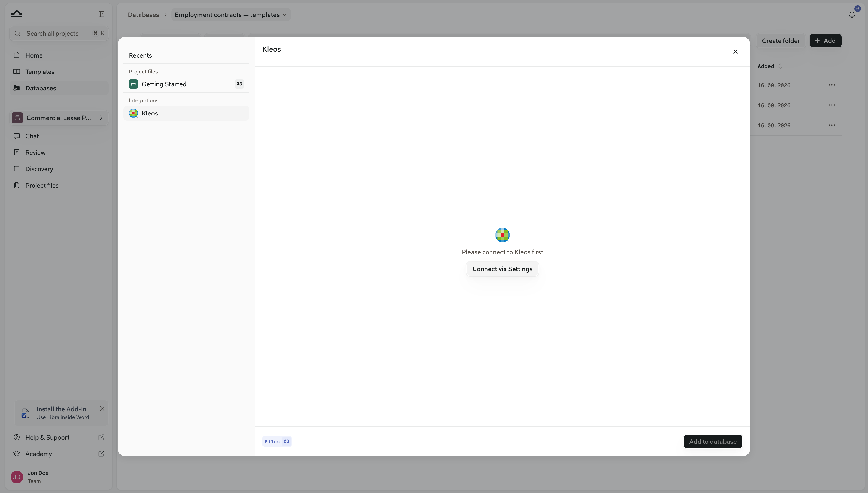This screenshot has height=493, width=868.
Task: Click the Word add-in document icon
Action: (25, 413)
